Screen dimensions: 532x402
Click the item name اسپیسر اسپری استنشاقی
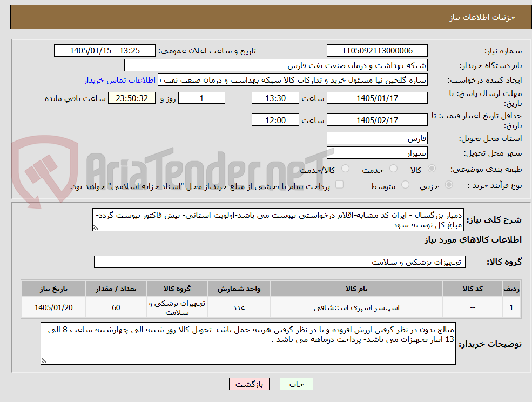(356, 308)
